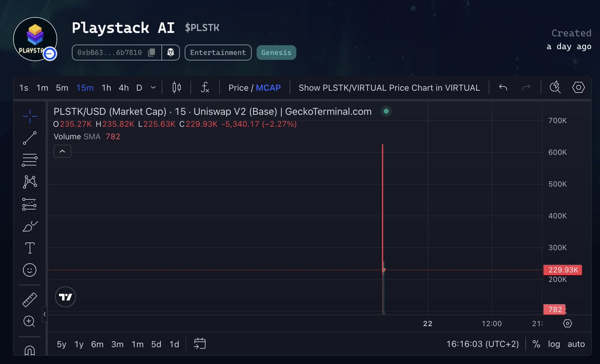Click the 22 date label on time axis
600x364 pixels.
point(427,324)
